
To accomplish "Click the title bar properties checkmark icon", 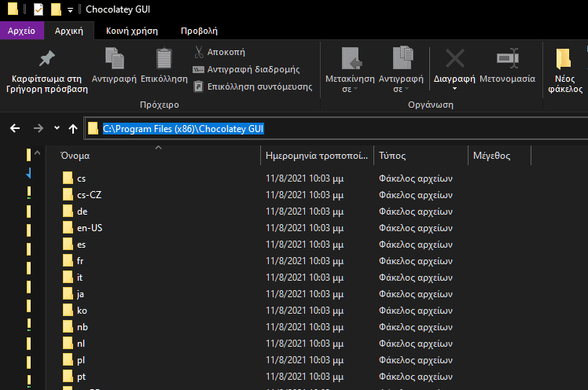I will (x=39, y=9).
